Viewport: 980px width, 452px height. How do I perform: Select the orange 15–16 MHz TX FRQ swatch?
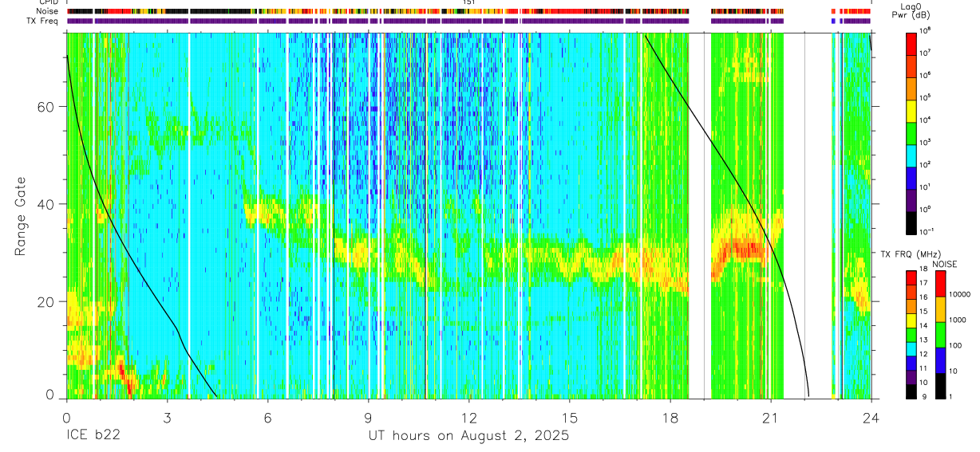911,307
